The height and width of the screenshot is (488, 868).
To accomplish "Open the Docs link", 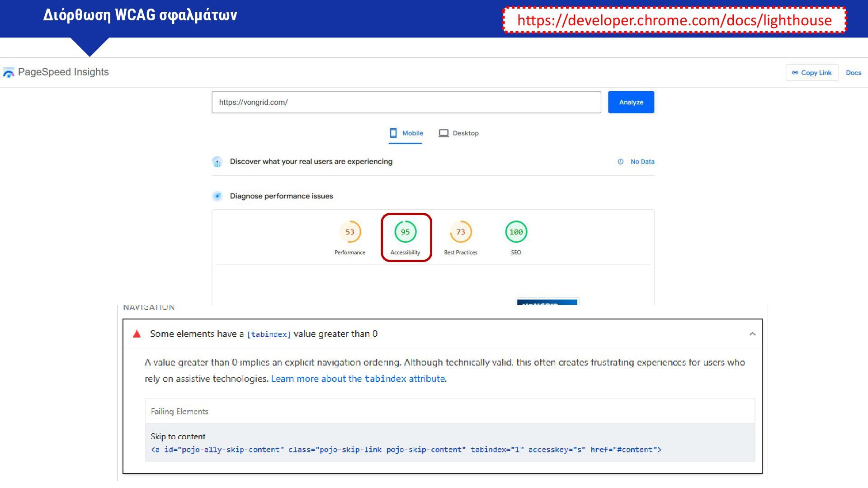I will tap(853, 73).
